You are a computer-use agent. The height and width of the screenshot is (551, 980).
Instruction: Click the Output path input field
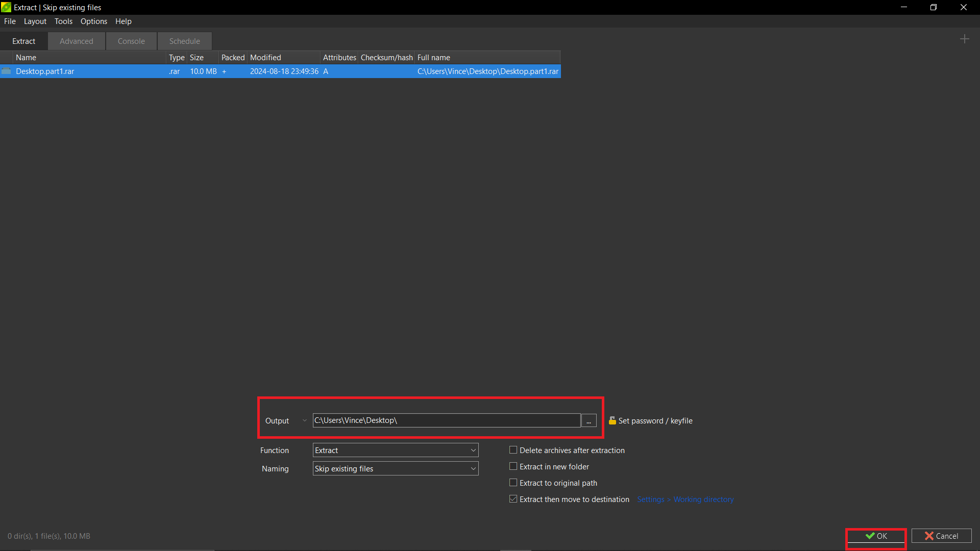447,420
